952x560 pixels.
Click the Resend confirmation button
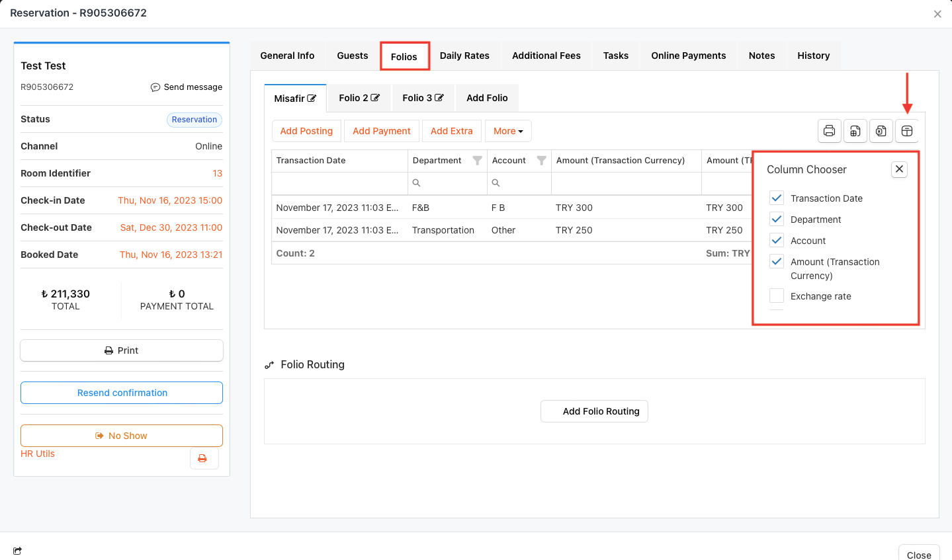(x=122, y=393)
